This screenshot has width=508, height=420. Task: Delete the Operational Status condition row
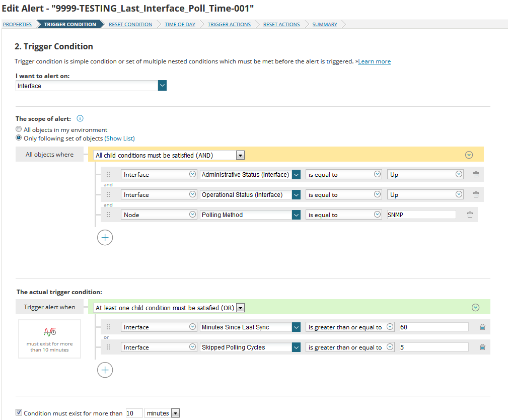pyautogui.click(x=476, y=194)
